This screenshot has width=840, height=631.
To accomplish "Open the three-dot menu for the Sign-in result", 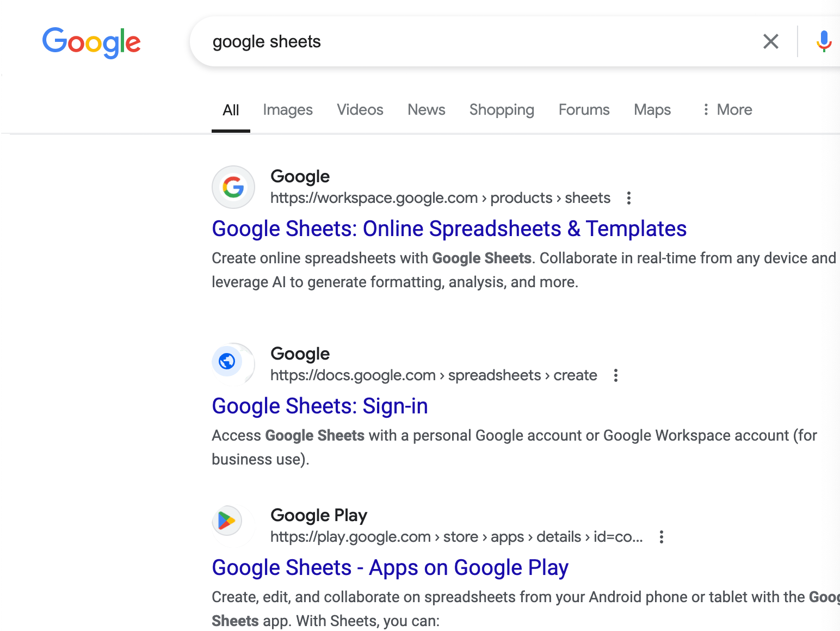I will point(615,375).
